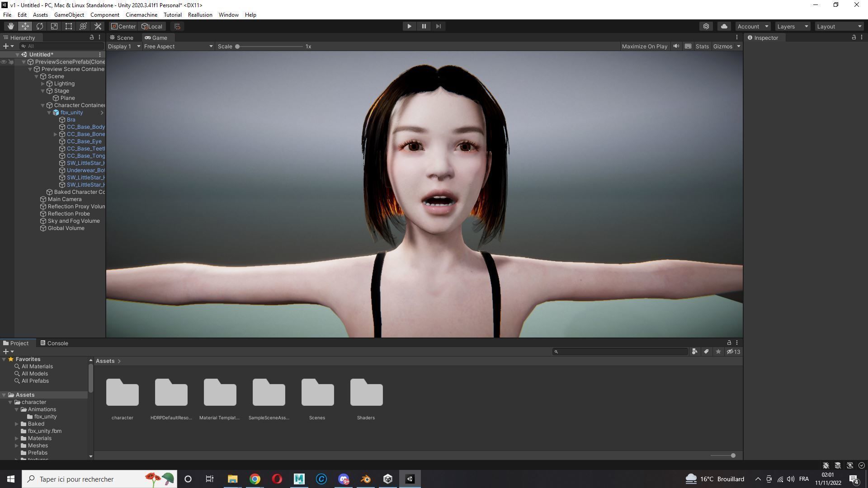Select the Rotate tool
The width and height of the screenshot is (868, 488).
click(x=40, y=26)
